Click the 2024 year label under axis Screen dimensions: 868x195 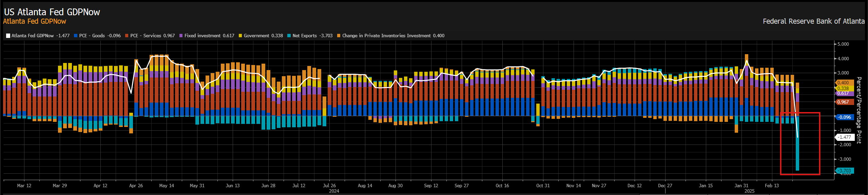[334, 191]
